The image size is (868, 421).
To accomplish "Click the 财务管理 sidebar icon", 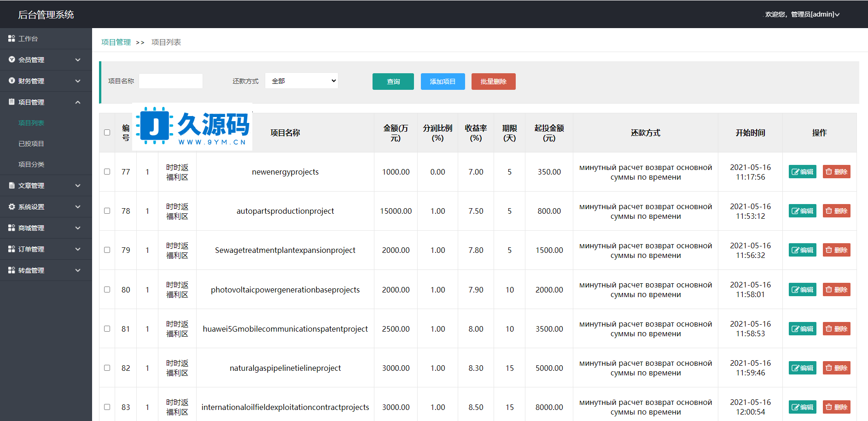I will click(x=12, y=81).
